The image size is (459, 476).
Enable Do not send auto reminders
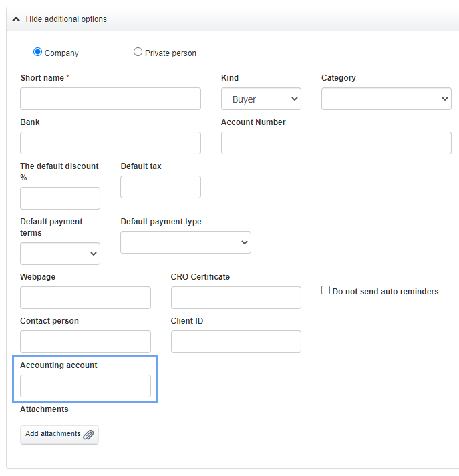(326, 290)
